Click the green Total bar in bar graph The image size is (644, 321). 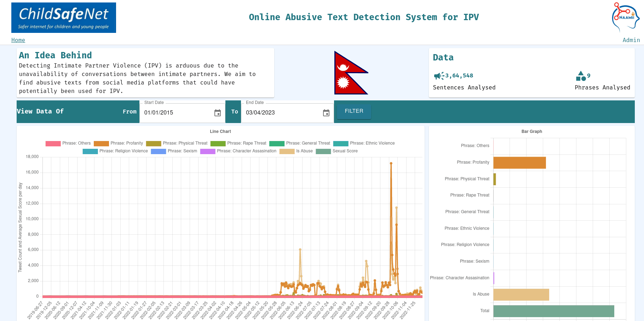(553, 311)
